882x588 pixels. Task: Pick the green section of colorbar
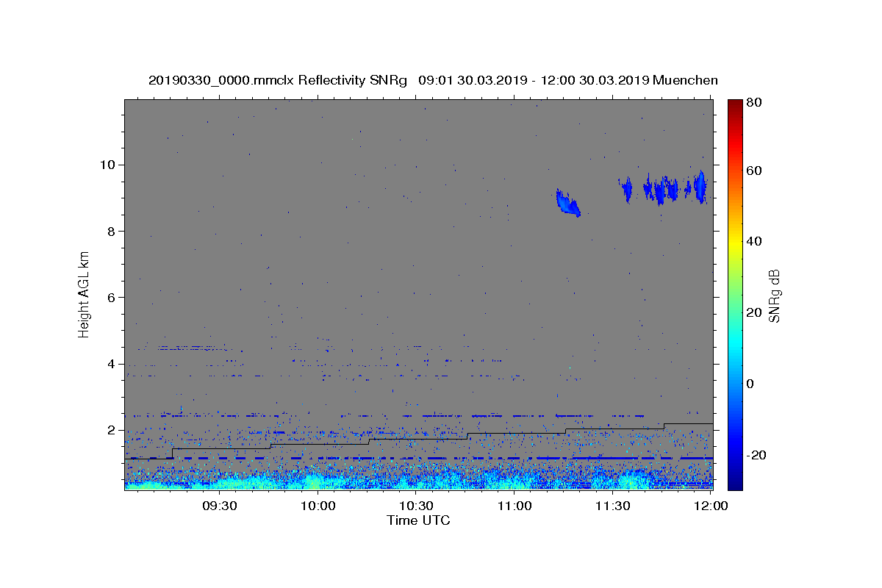click(735, 294)
